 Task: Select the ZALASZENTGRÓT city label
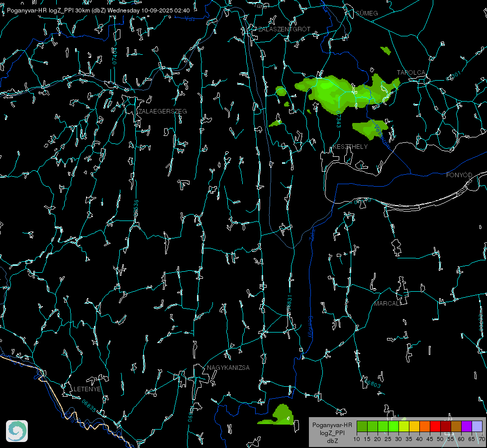click(284, 29)
